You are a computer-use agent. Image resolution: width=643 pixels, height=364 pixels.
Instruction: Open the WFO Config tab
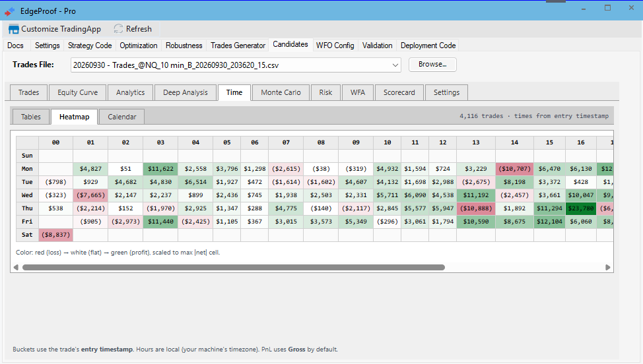click(x=335, y=45)
